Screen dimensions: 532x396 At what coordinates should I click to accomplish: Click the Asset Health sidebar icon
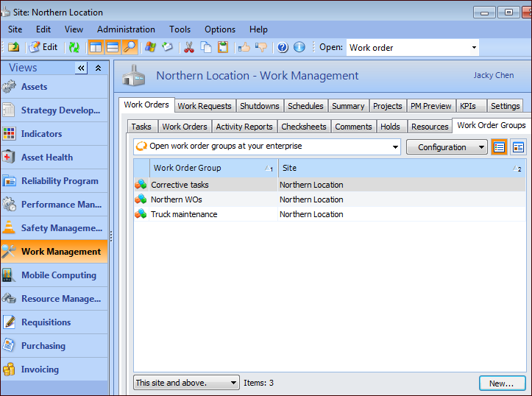coord(9,158)
